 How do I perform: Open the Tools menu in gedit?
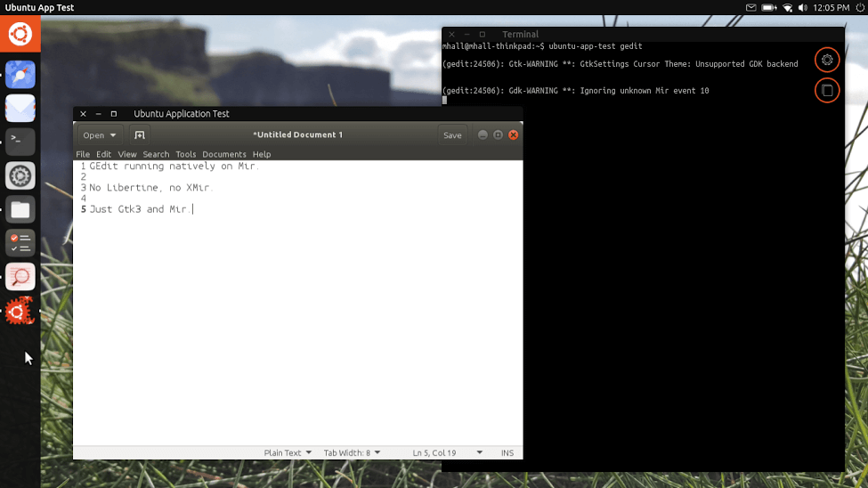coord(185,154)
